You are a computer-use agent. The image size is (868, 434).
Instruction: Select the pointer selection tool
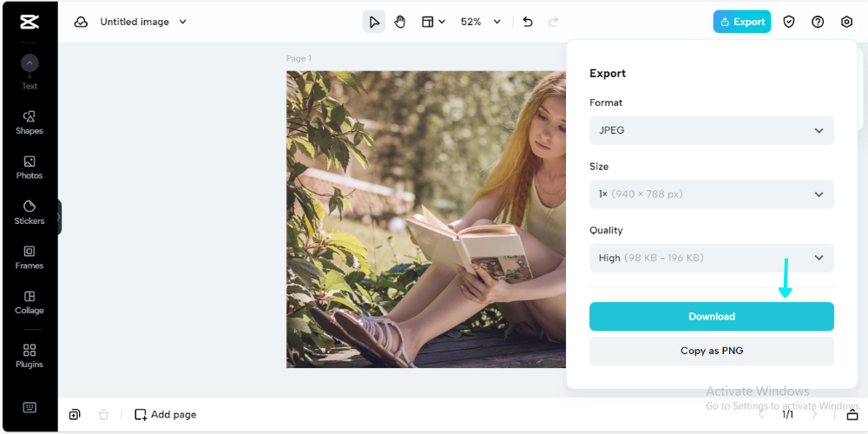[x=374, y=23]
